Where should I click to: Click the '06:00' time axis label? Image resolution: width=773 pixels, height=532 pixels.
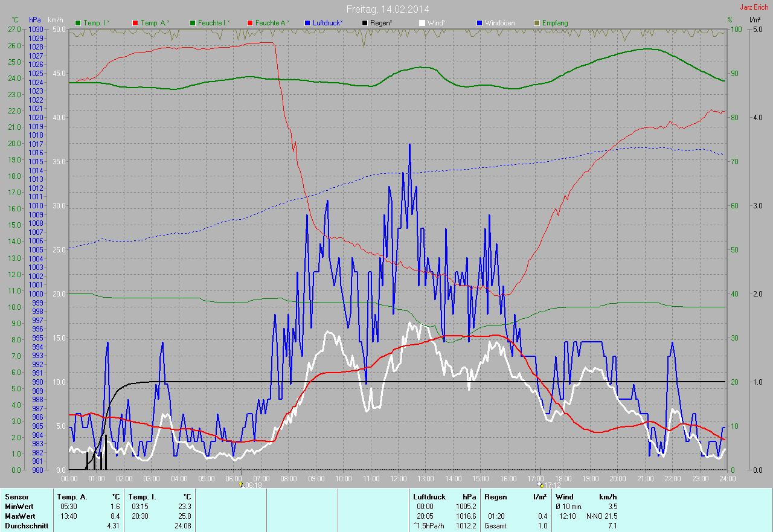(x=234, y=478)
